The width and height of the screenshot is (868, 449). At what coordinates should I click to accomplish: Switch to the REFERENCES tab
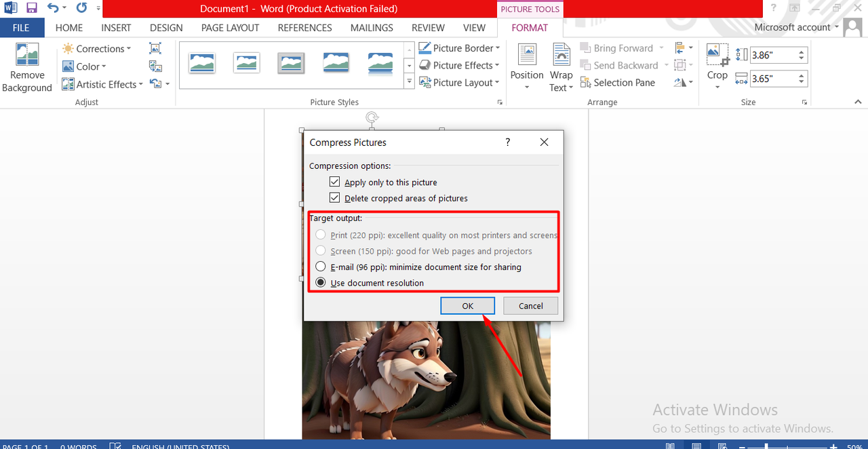[305, 28]
